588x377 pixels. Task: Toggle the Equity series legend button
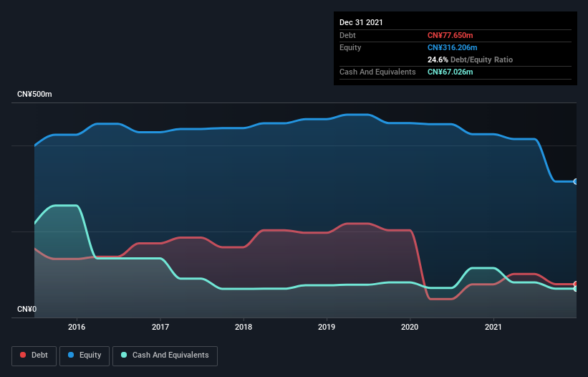[x=85, y=355]
